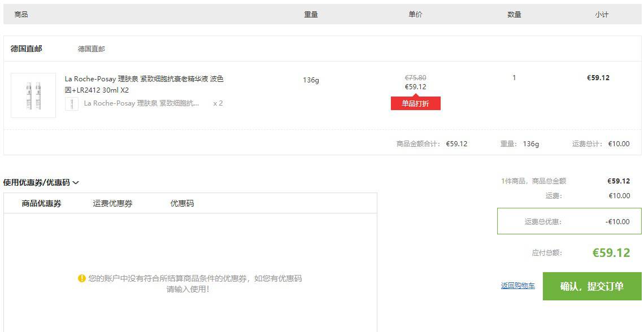Open the La Roche-Posay product thumbnail
The image size is (644, 332).
(x=33, y=95)
